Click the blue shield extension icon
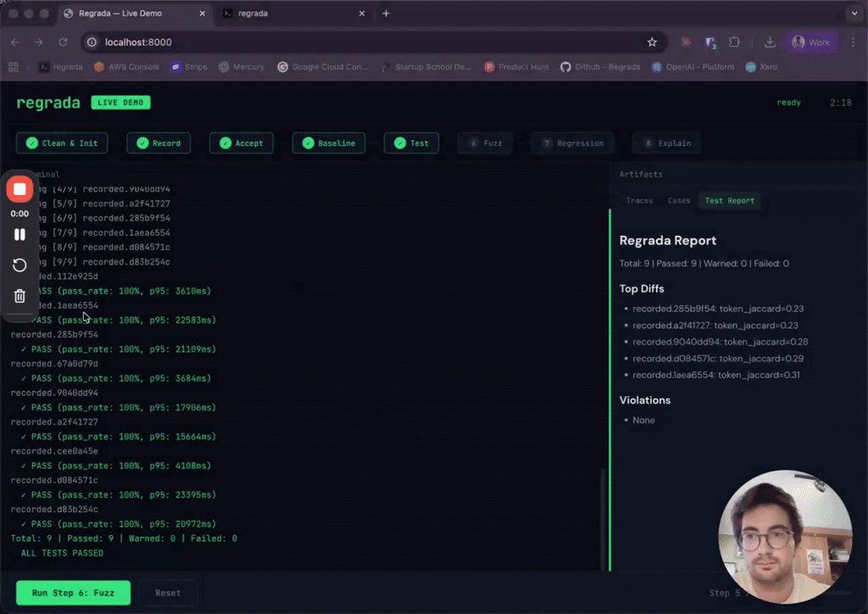Screen dimensions: 868x614 point(710,42)
